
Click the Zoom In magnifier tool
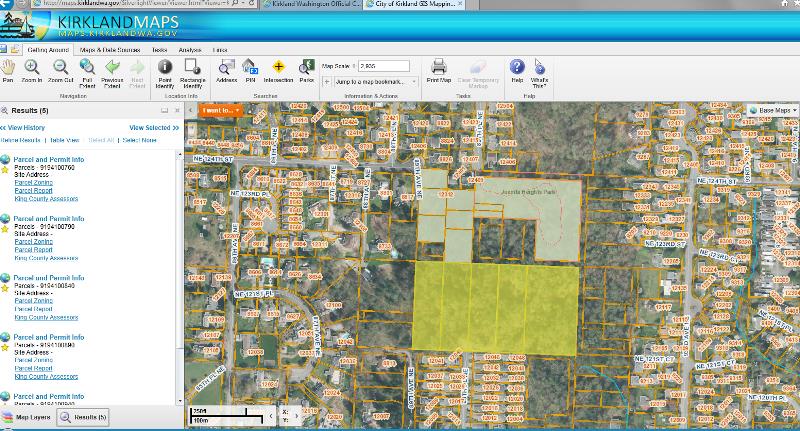[32, 67]
